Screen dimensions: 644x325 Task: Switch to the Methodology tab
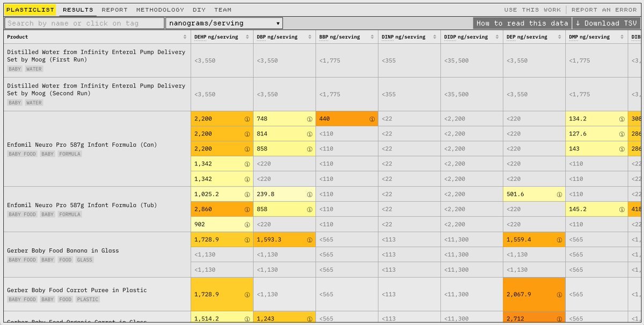click(x=160, y=10)
